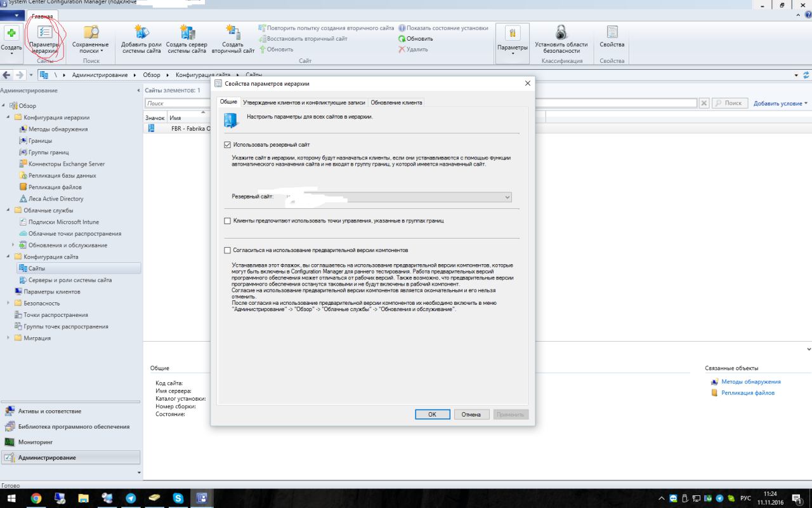
Task: Switch to the Общие dialog tab
Action: [x=228, y=102]
